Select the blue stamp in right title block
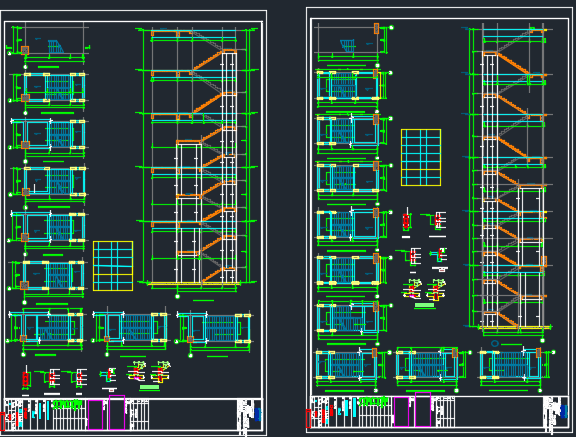The width and height of the screenshot is (576, 437). point(564,412)
